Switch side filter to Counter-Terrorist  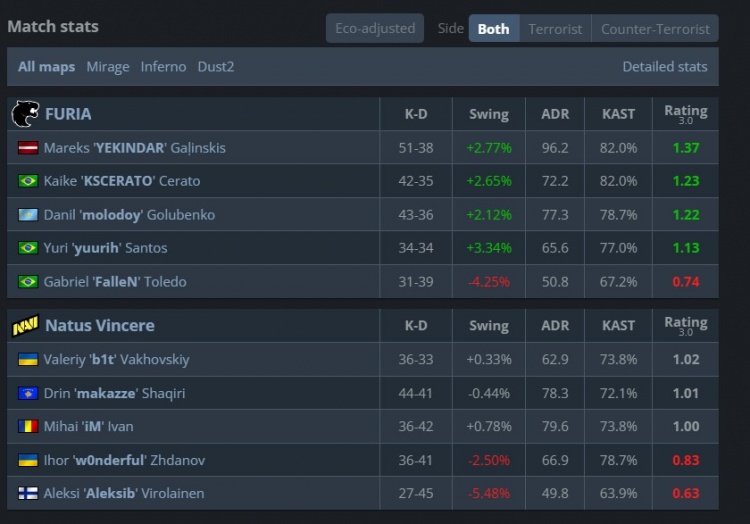(x=655, y=29)
